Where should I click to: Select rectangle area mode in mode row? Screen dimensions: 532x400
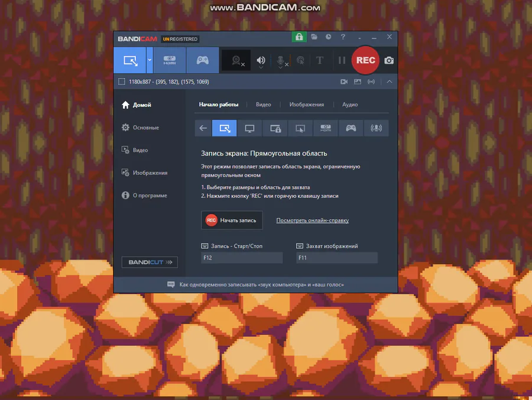pos(224,128)
